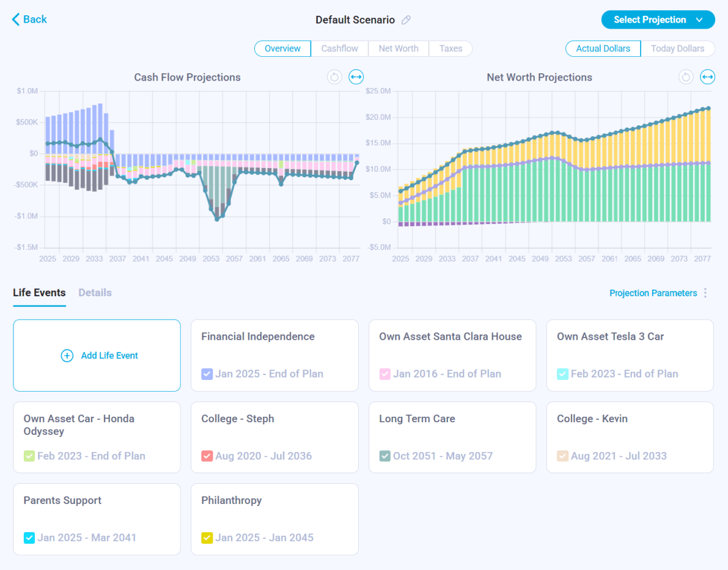Click the pencil icon beside Default Scenario
The height and width of the screenshot is (570, 728).
click(406, 20)
